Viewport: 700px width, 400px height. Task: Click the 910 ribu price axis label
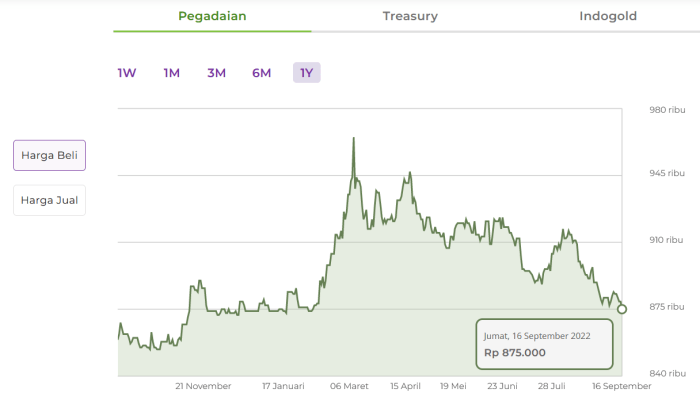coord(666,241)
